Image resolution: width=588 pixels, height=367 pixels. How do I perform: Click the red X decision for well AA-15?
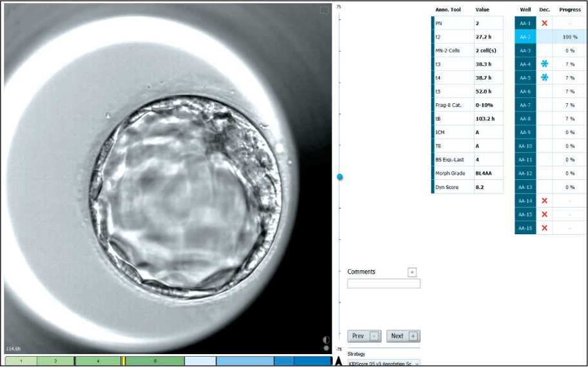[x=545, y=214]
